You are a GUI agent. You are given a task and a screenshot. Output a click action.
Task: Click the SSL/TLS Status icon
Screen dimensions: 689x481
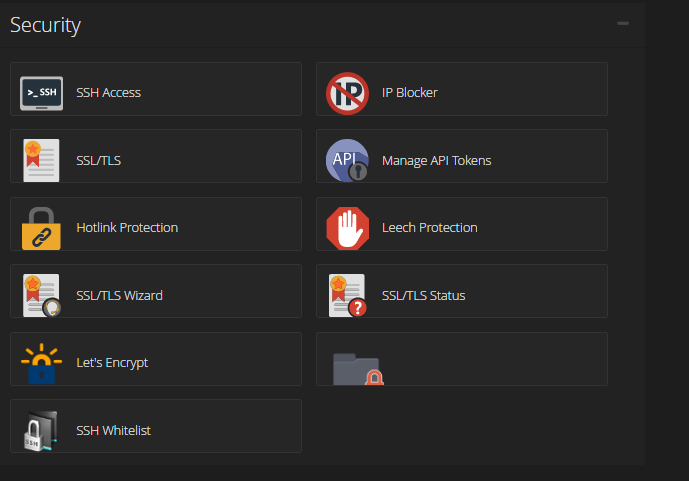[x=347, y=295]
